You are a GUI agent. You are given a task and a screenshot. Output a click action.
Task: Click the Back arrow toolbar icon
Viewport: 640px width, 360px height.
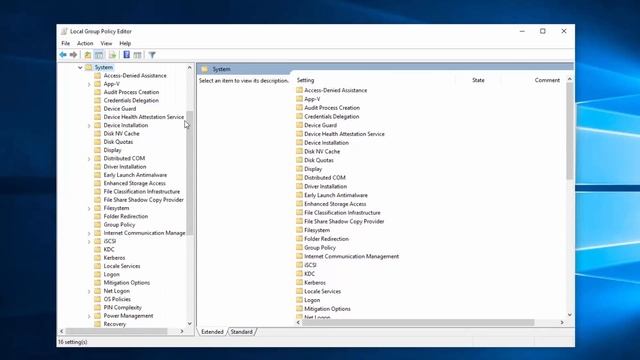[63, 55]
